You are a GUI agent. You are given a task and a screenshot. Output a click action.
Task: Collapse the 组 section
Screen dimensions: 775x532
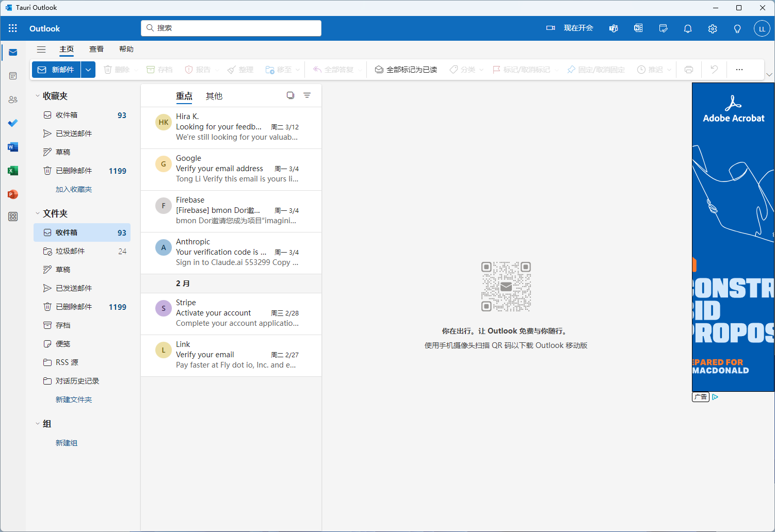[x=38, y=424]
